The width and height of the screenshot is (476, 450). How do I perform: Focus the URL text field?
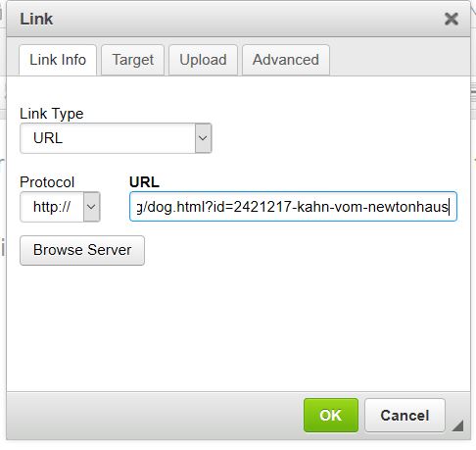[293, 207]
